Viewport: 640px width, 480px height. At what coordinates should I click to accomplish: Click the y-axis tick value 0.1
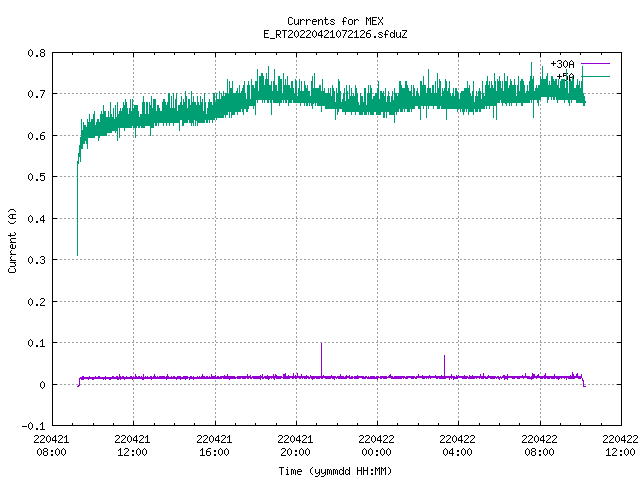click(x=36, y=343)
